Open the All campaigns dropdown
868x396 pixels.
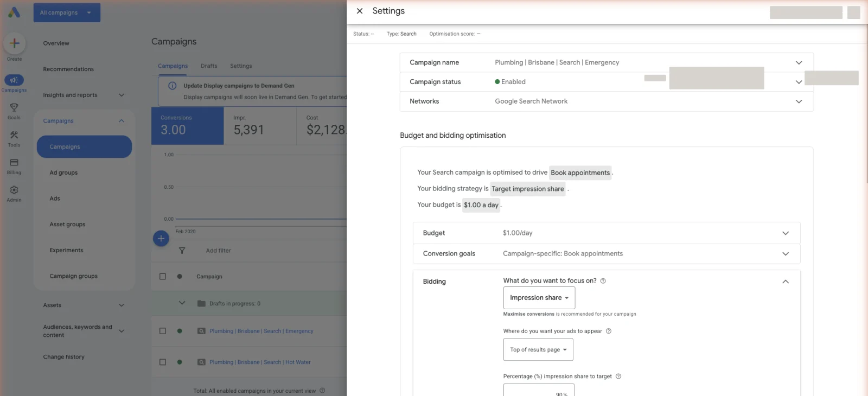point(67,12)
